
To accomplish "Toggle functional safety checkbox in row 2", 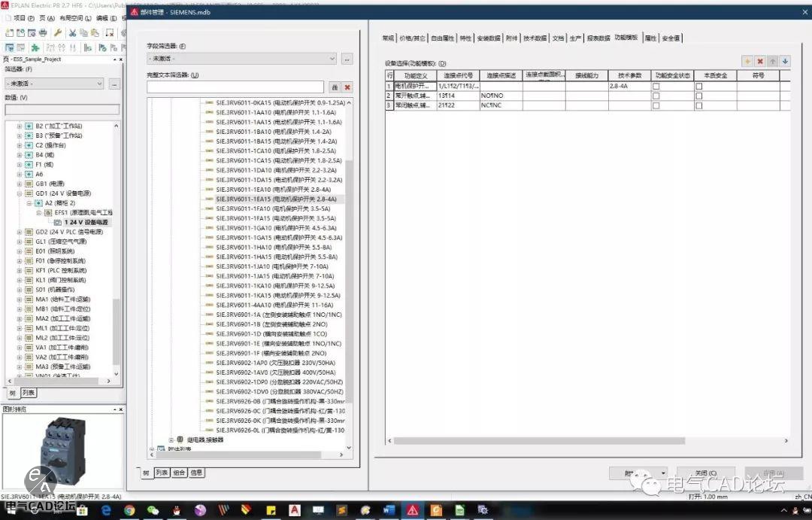I will (x=656, y=96).
